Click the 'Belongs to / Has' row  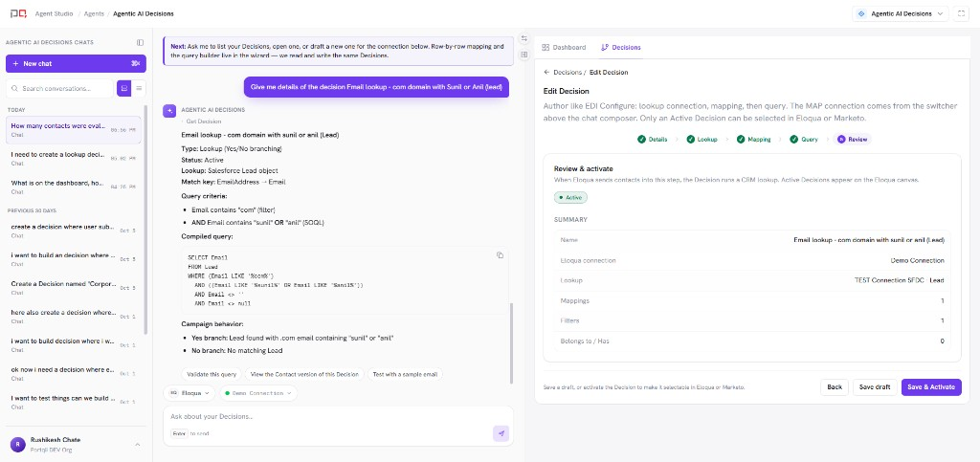point(752,341)
